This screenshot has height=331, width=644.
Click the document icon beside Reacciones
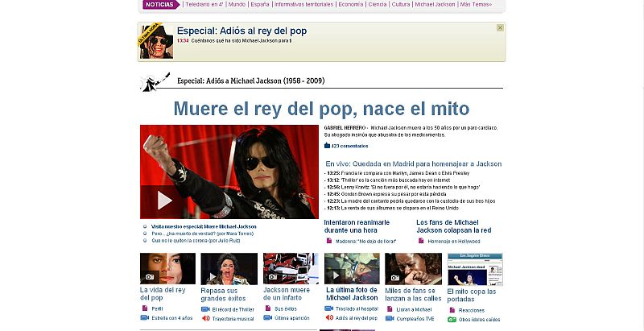(x=452, y=310)
